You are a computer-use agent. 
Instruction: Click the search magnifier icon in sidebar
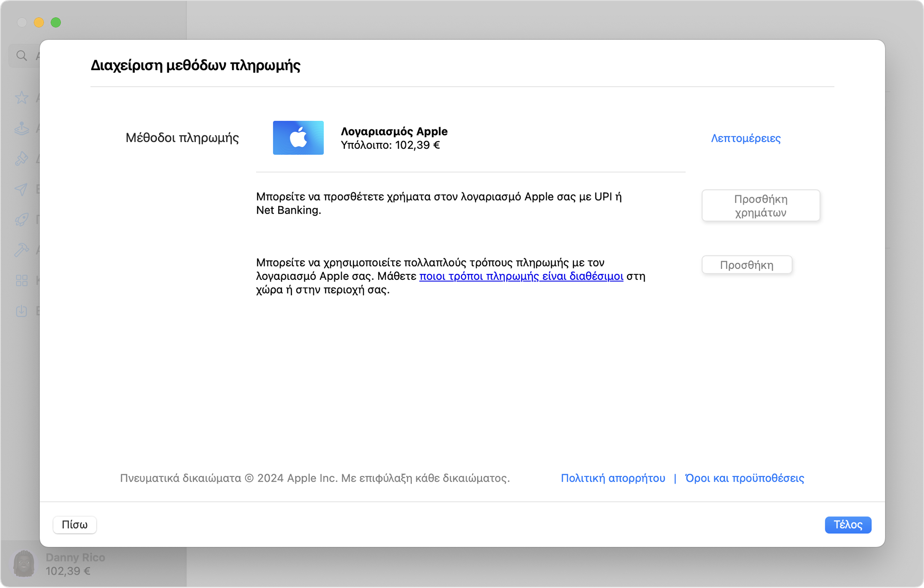pos(21,56)
